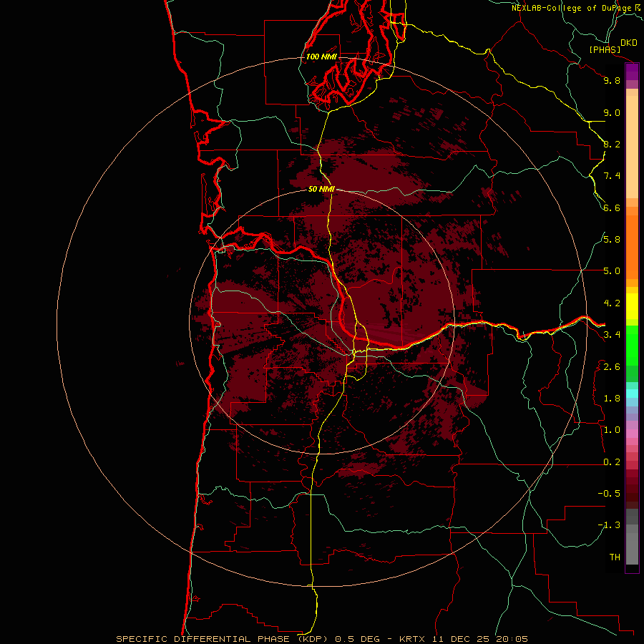The height and width of the screenshot is (644, 644).
Task: Click the 5.8 scale value
Action: tap(612, 240)
